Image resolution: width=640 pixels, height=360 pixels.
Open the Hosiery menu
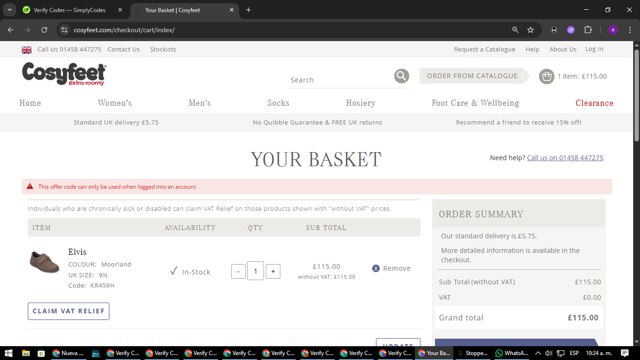(360, 103)
